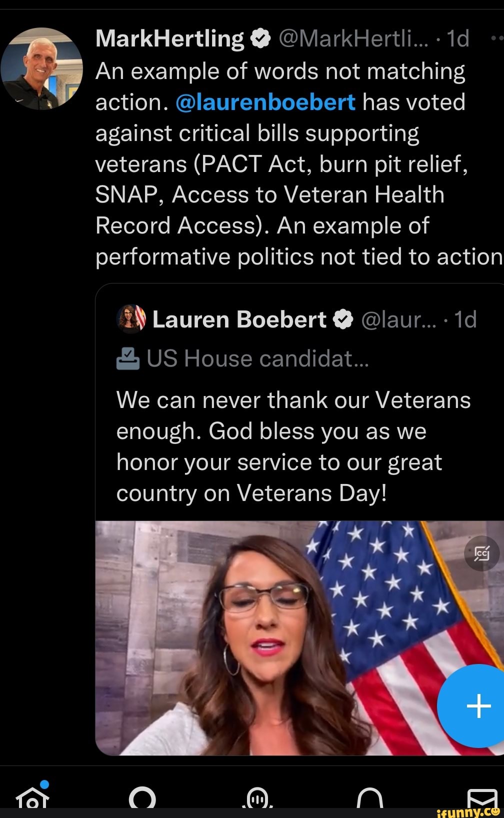Tap the ballot box candidate icon
The width and height of the screenshot is (504, 818).
point(128,358)
